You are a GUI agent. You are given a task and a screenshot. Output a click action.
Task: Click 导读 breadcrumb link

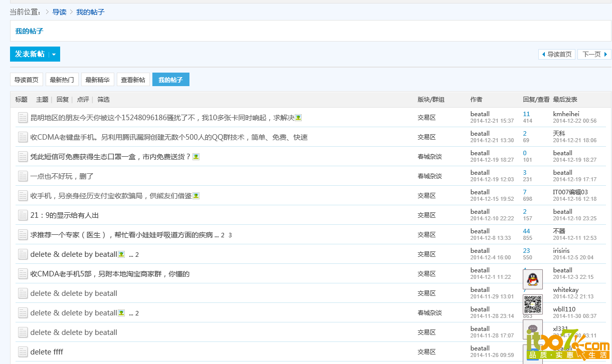(x=59, y=12)
